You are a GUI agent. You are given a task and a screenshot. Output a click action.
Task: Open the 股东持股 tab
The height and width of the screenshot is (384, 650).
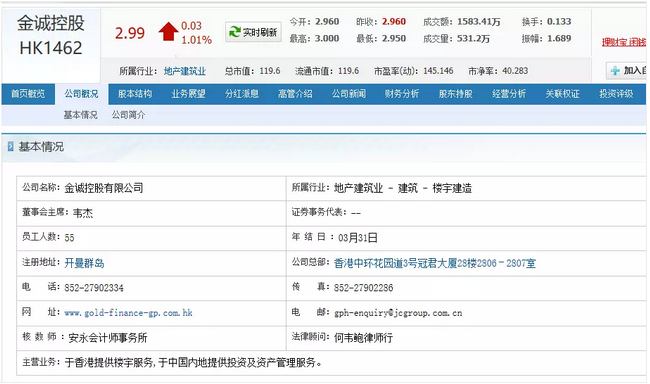click(x=456, y=94)
